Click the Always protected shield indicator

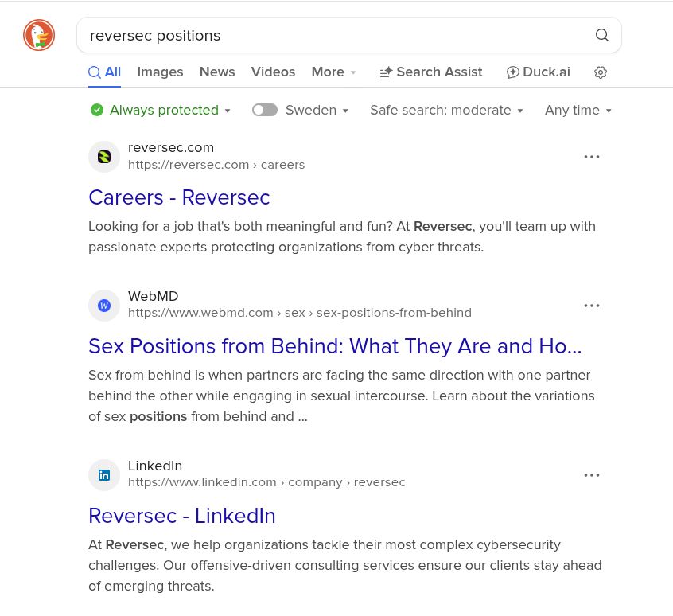click(97, 110)
